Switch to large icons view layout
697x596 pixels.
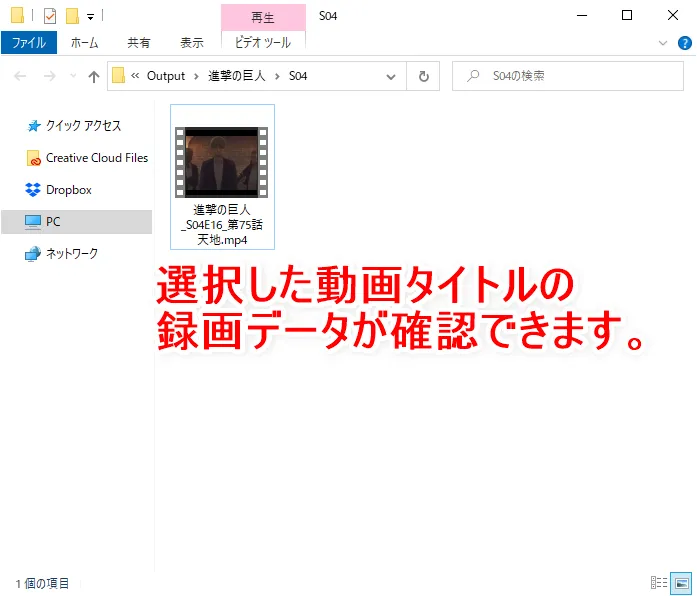(x=681, y=583)
